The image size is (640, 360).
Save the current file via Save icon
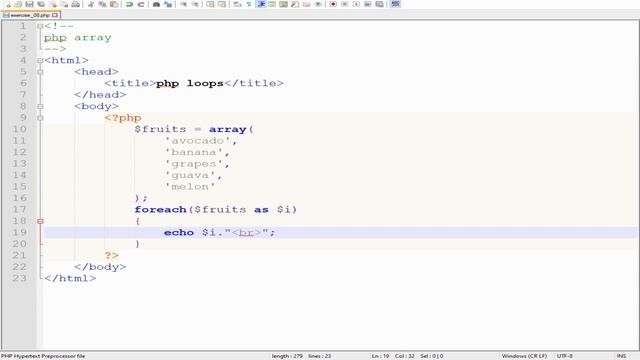(x=29, y=4)
